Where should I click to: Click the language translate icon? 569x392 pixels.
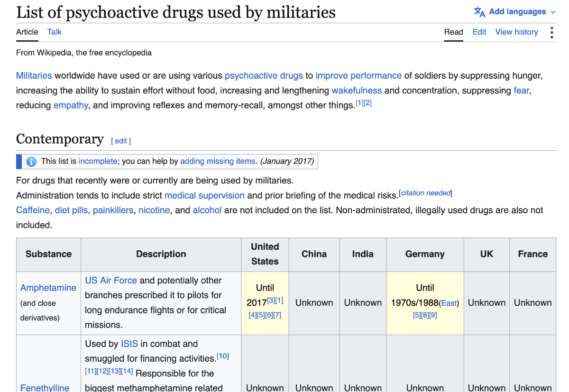(479, 12)
